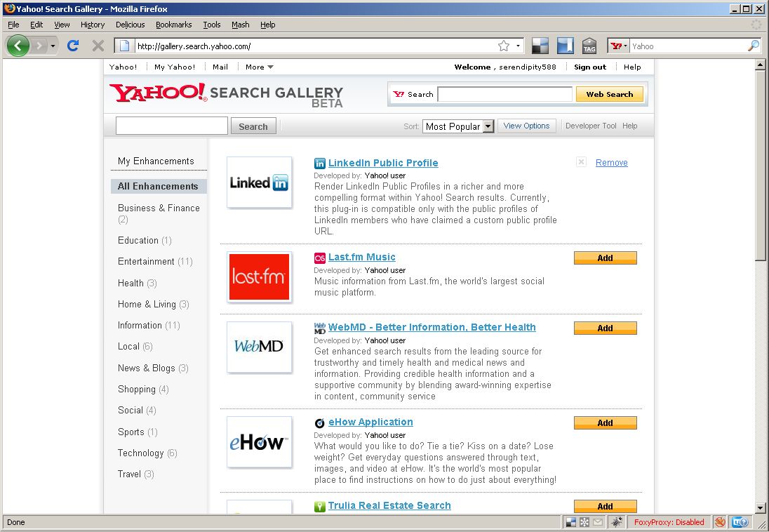Viewport: 769px width, 532px height.
Task: Bookmark this page with the star icon
Action: (504, 46)
